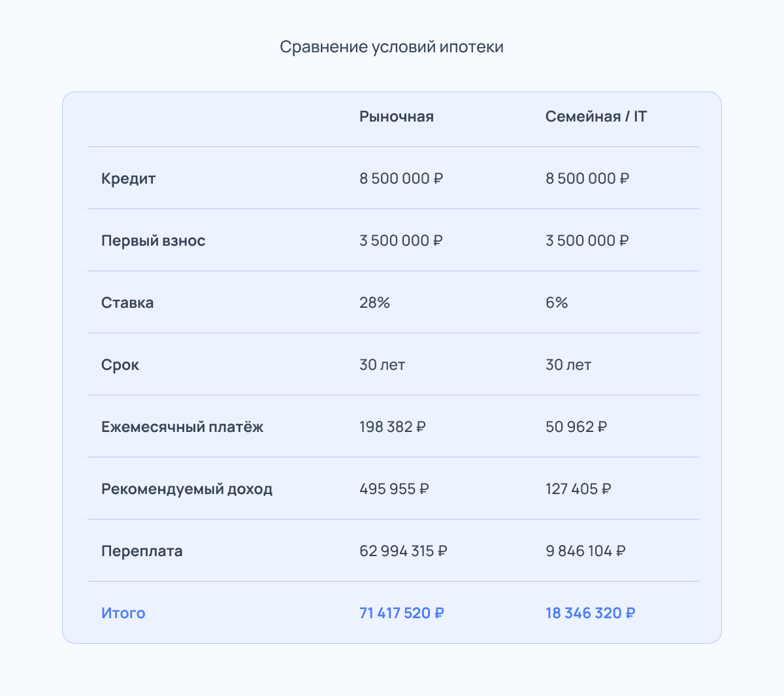
Task: Click the family total 18 346 320 ₽
Action: tap(591, 613)
